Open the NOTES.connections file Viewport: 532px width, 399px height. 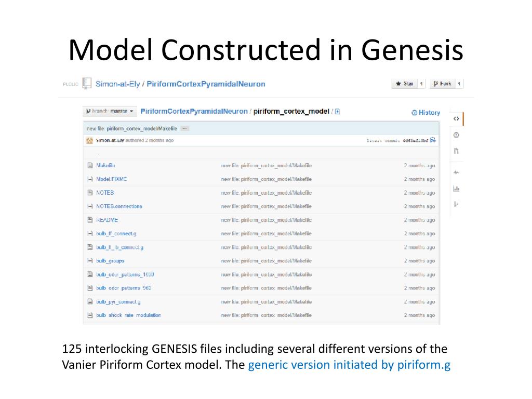coord(119,206)
